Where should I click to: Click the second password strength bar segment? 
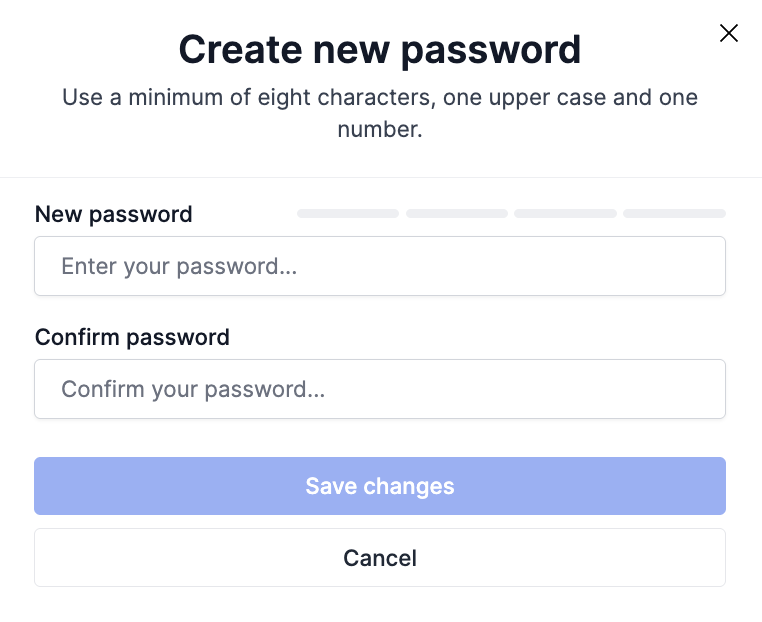[x=457, y=214]
